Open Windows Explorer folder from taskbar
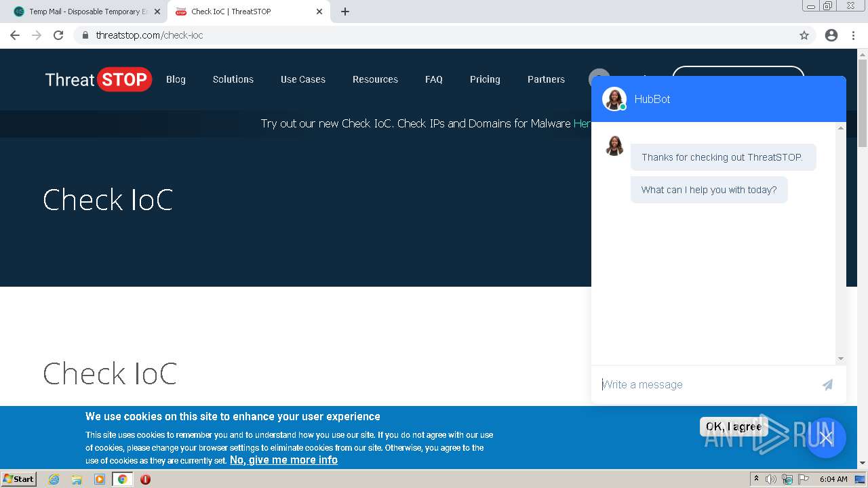The width and height of the screenshot is (868, 488). 77,479
